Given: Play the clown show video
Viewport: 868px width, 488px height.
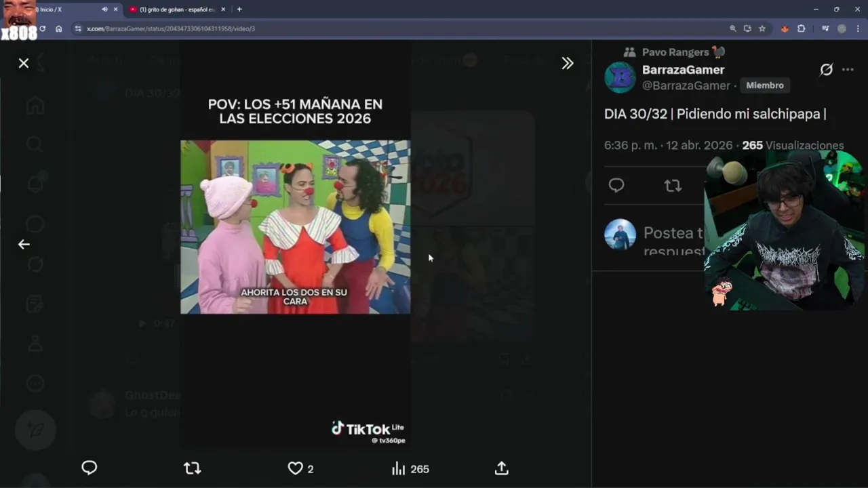Looking at the screenshot, I should (x=295, y=227).
